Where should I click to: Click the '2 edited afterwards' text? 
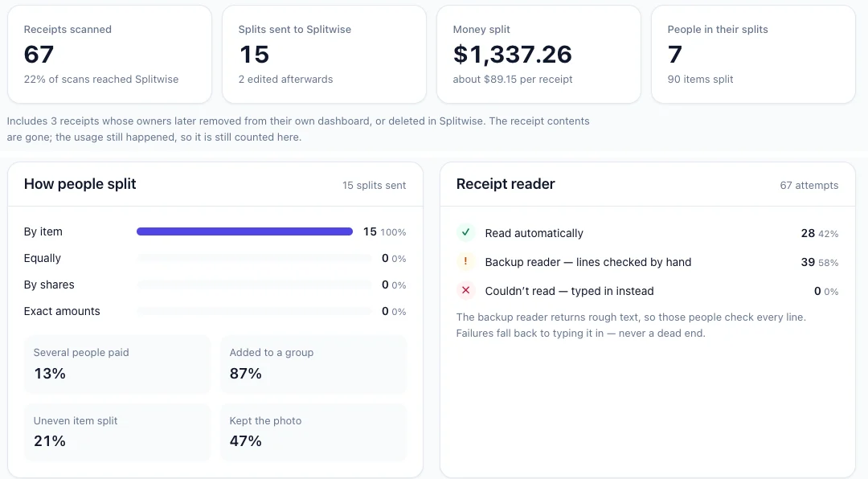[285, 80]
